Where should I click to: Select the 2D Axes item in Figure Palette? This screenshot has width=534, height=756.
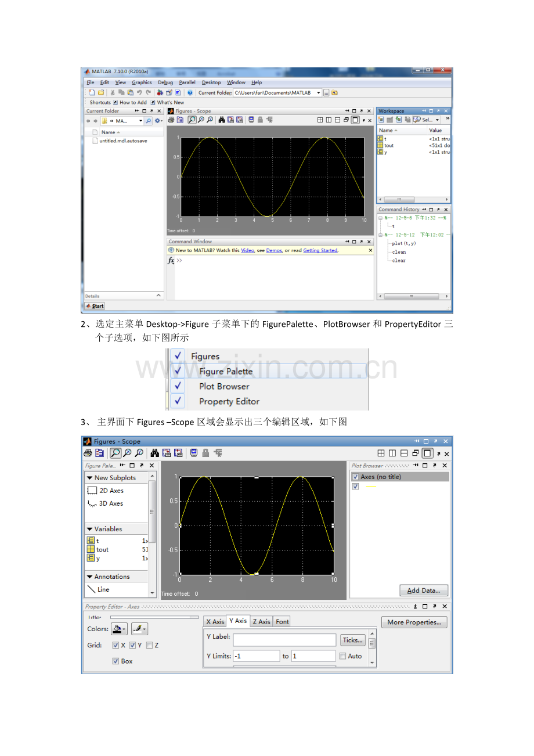(106, 491)
